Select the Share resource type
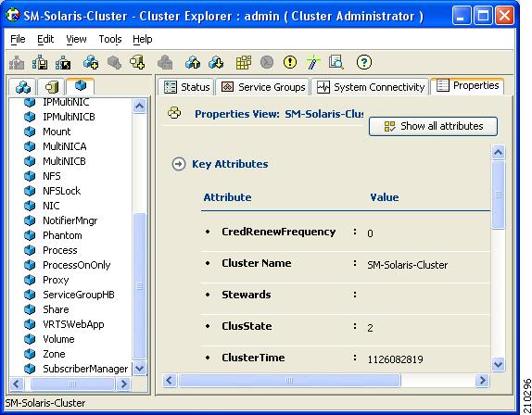This screenshot has height=415, width=532. pyautogui.click(x=56, y=309)
